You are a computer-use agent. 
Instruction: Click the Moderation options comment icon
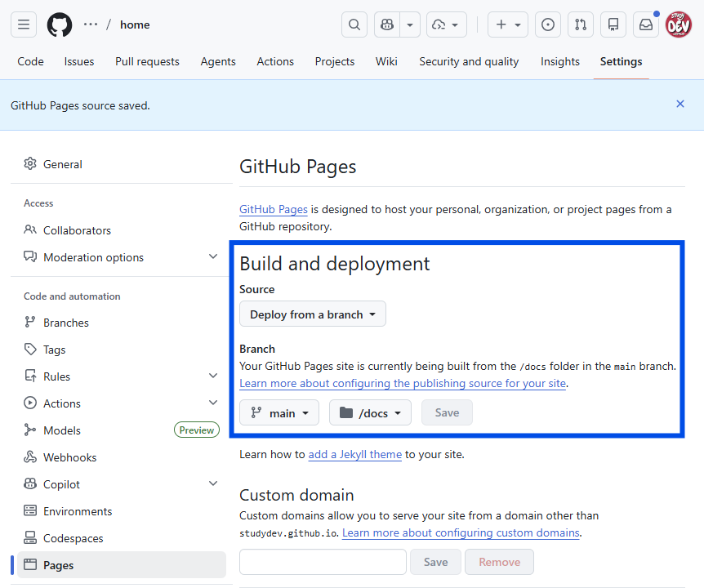(30, 256)
